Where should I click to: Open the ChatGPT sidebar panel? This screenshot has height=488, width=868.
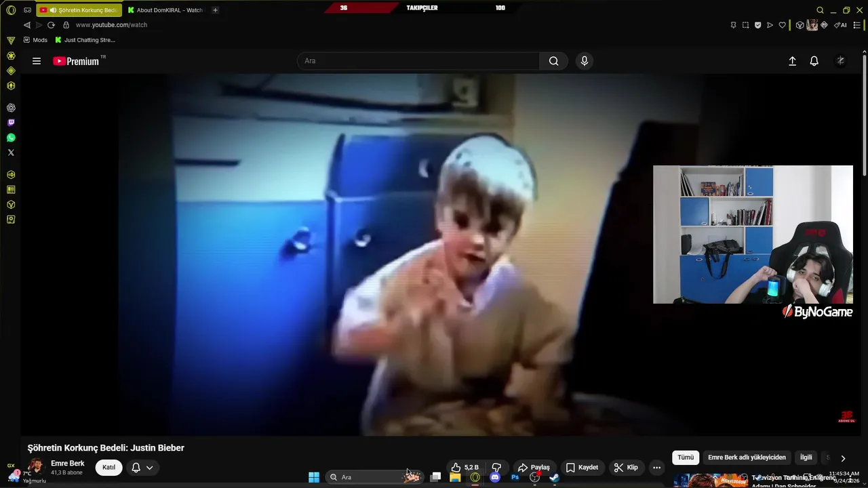(11, 108)
